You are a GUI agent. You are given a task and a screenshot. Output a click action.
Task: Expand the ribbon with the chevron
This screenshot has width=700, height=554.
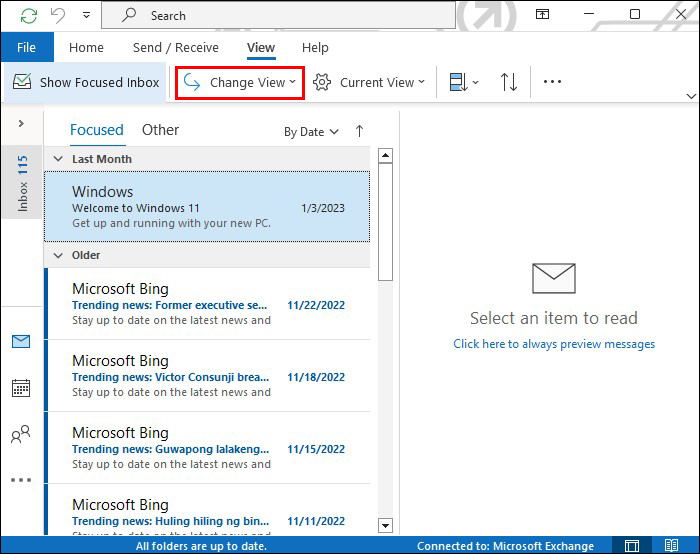(x=691, y=96)
